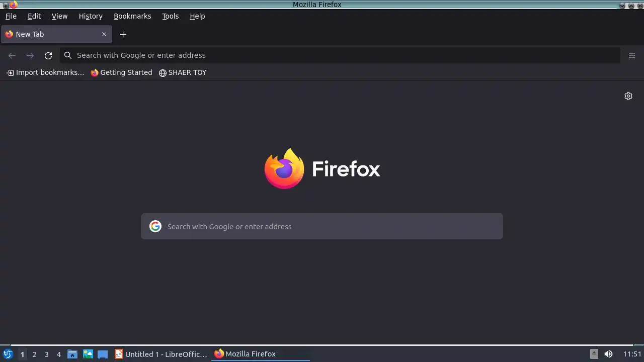Select Mozilla Firefox taskbar entry

pos(261,354)
